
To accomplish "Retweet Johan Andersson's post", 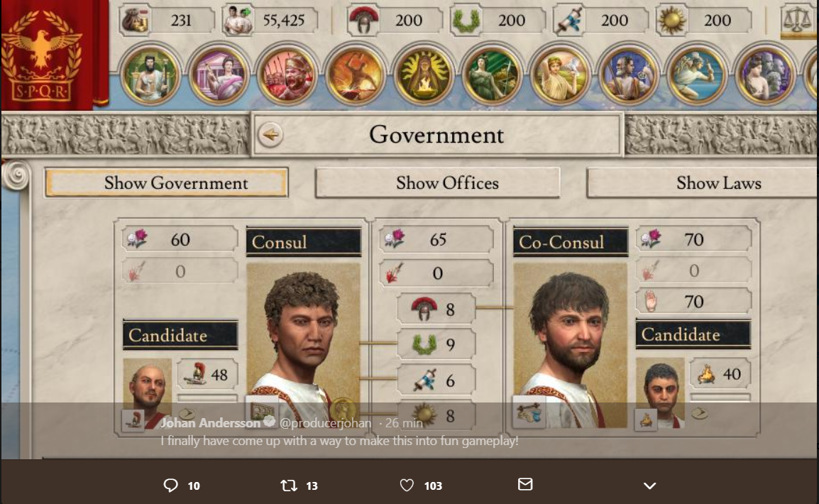I will click(x=289, y=486).
